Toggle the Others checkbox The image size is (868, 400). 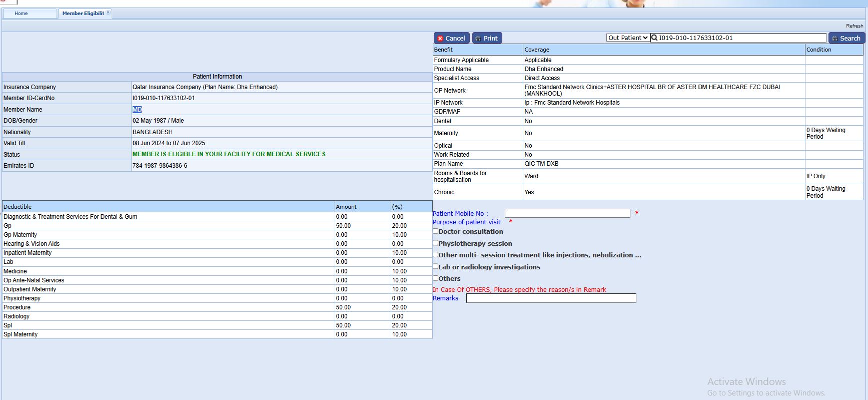click(436, 278)
